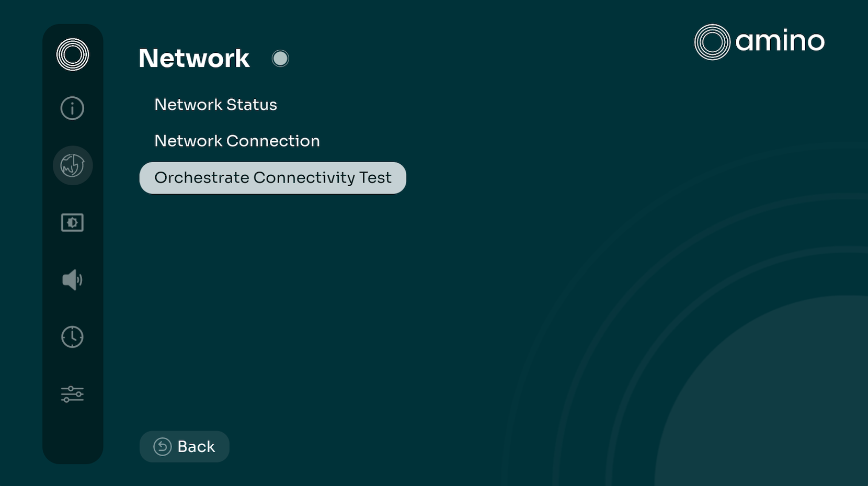Select Network Connection option
868x486 pixels.
click(x=237, y=141)
